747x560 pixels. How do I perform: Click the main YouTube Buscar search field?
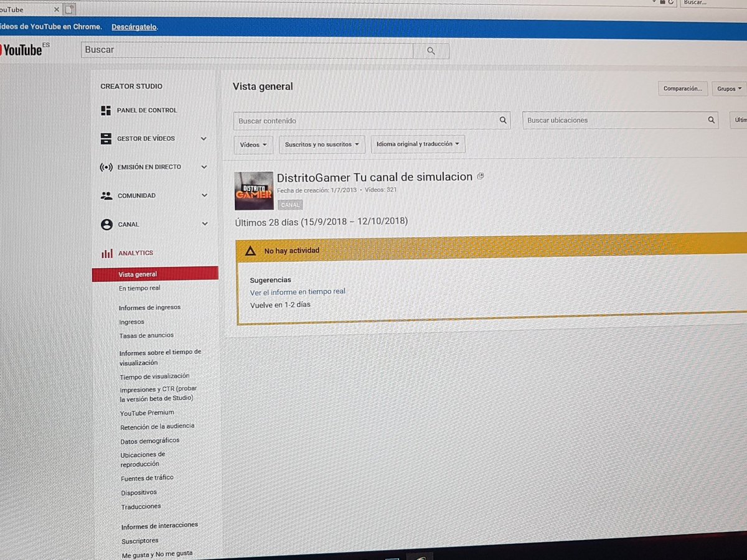[x=247, y=50]
